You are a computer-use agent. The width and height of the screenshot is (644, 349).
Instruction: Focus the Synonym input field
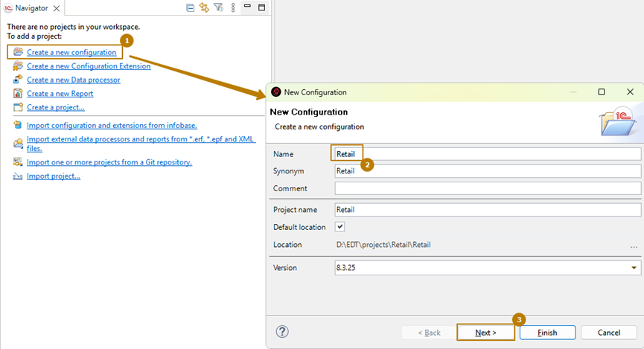[487, 171]
